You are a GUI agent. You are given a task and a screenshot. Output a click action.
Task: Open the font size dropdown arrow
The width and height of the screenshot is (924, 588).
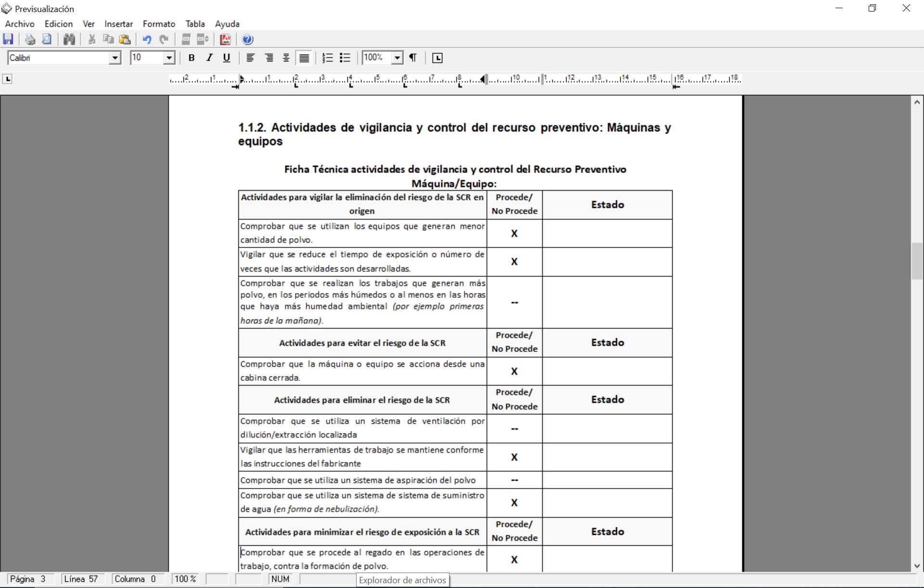pyautogui.click(x=169, y=58)
